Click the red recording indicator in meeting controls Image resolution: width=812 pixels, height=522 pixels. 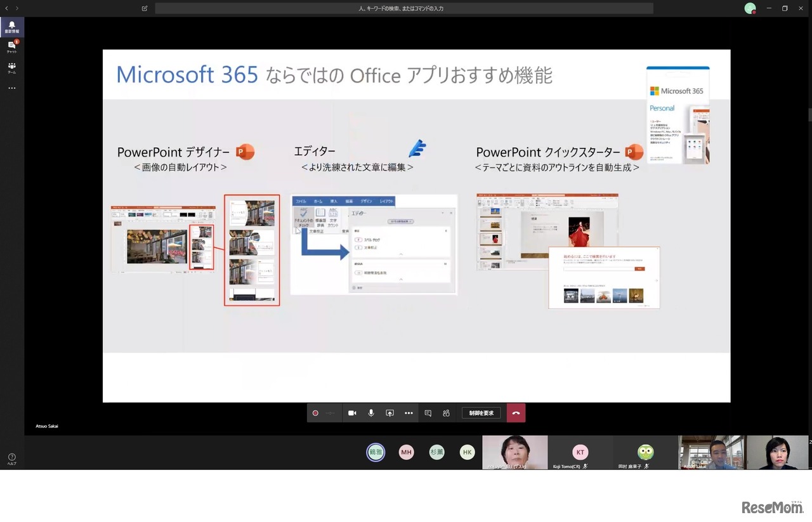pos(315,413)
